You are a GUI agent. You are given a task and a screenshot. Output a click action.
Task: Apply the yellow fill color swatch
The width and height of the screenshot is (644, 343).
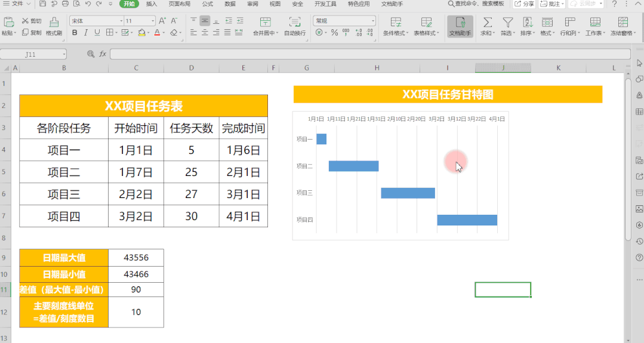(142, 33)
